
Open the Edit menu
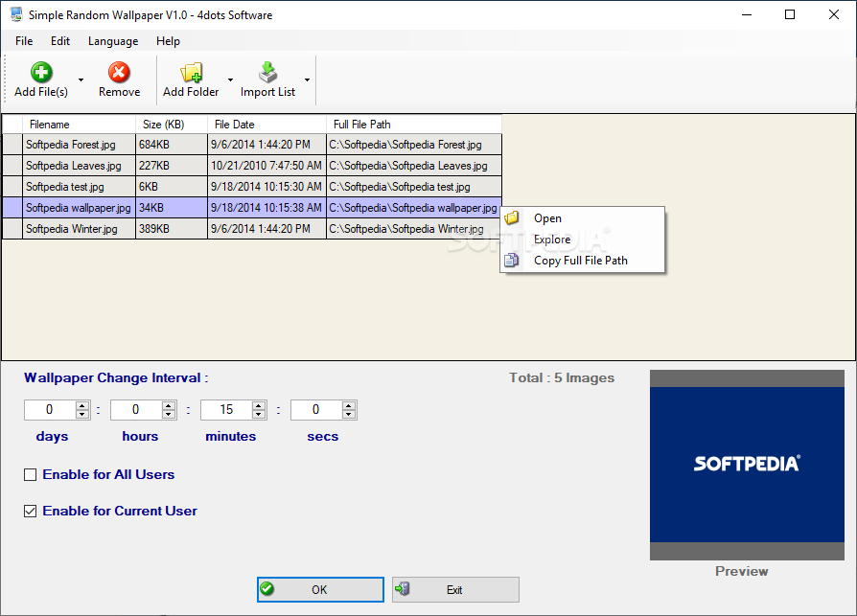[60, 41]
